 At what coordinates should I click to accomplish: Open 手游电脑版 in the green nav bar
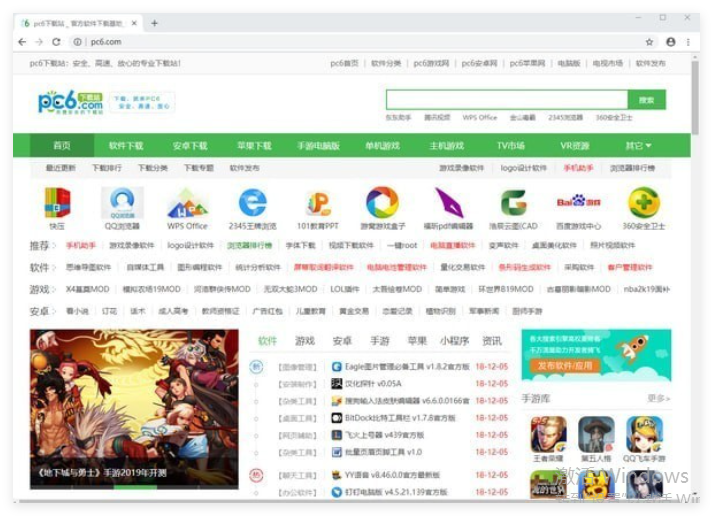coord(318,145)
